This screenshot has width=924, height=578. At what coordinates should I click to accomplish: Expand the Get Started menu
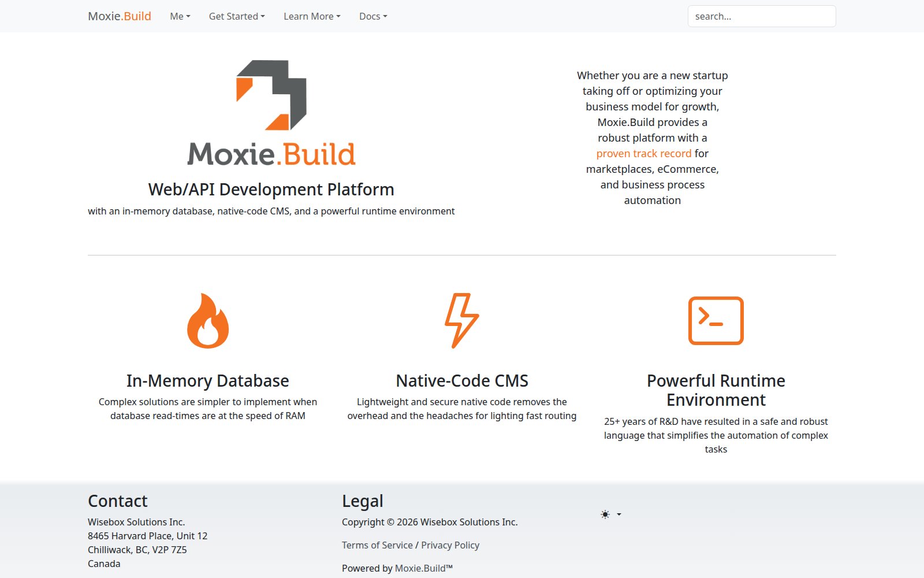pos(237,16)
